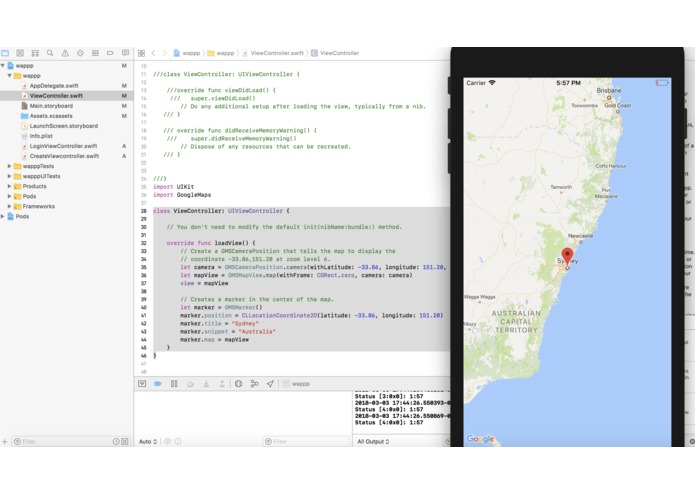The width and height of the screenshot is (695, 494).
Task: Go back in editor history
Action: (153, 53)
